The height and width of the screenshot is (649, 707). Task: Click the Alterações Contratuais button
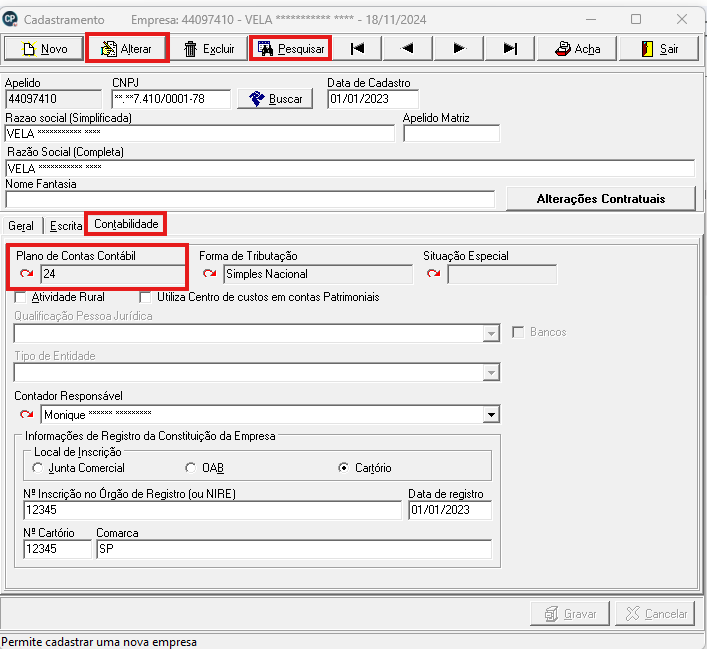tap(600, 199)
